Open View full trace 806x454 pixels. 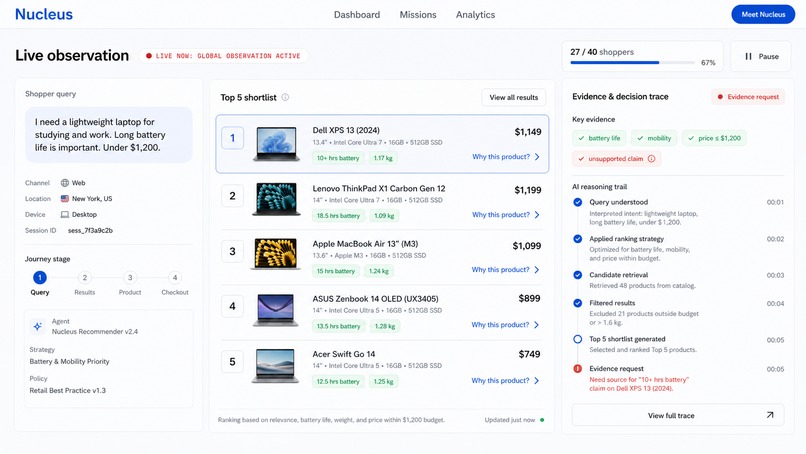click(678, 415)
